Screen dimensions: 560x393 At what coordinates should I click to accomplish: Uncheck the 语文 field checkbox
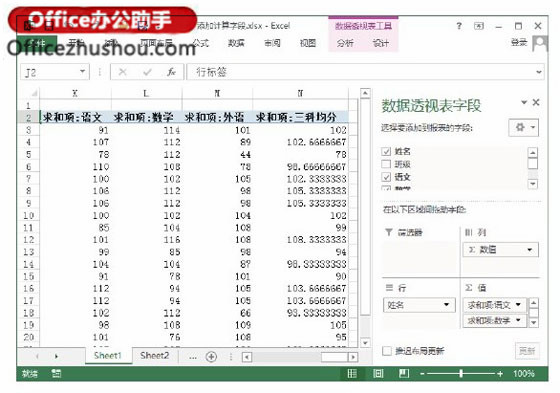click(x=386, y=177)
